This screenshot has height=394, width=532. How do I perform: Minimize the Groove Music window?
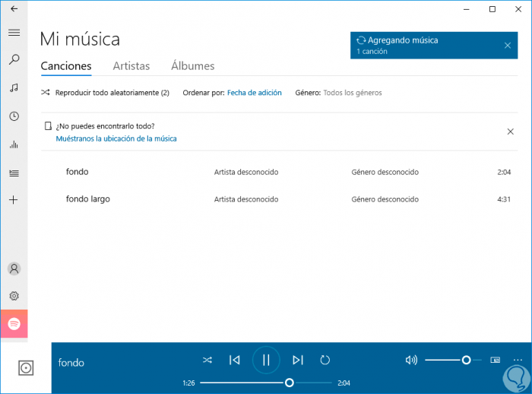467,9
